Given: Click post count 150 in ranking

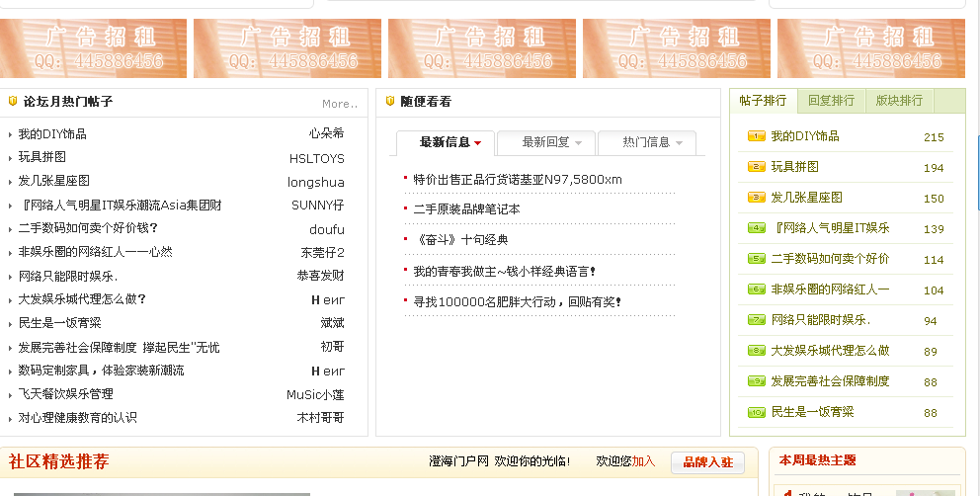Looking at the screenshot, I should [934, 199].
